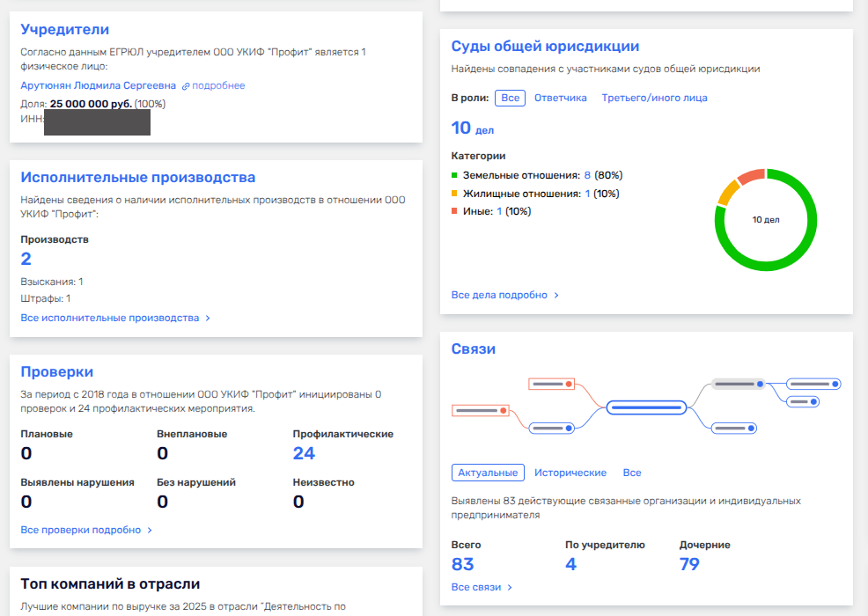Image resolution: width=868 pixels, height=616 pixels.
Task: Click the central blue node in Связи graph
Action: (646, 408)
